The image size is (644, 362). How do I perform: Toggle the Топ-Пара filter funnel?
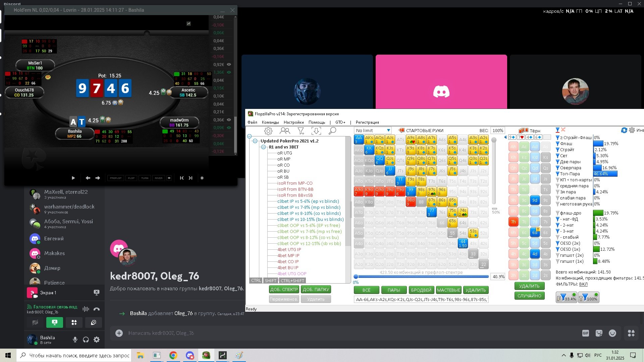pyautogui.click(x=557, y=174)
